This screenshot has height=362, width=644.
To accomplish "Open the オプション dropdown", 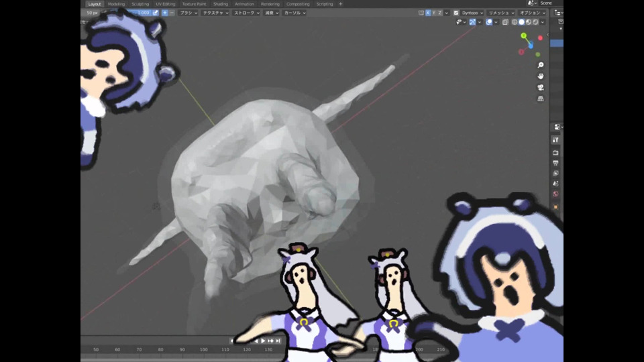I will click(531, 13).
